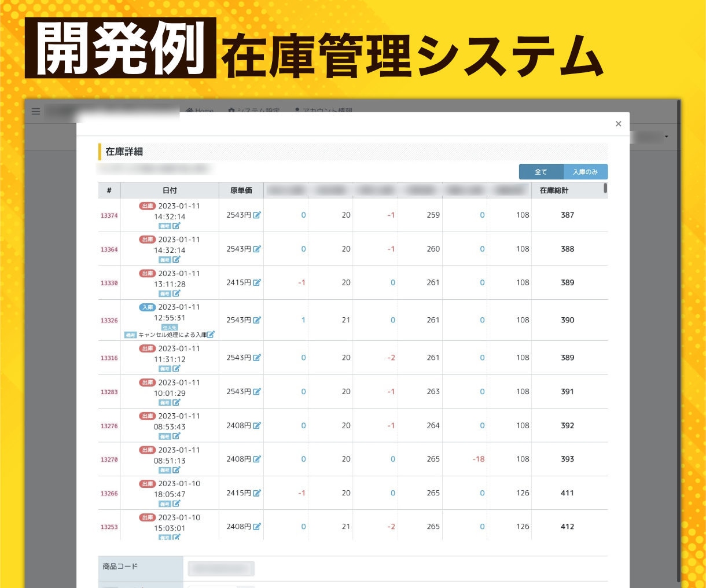Open record ID 13374

pos(109,215)
